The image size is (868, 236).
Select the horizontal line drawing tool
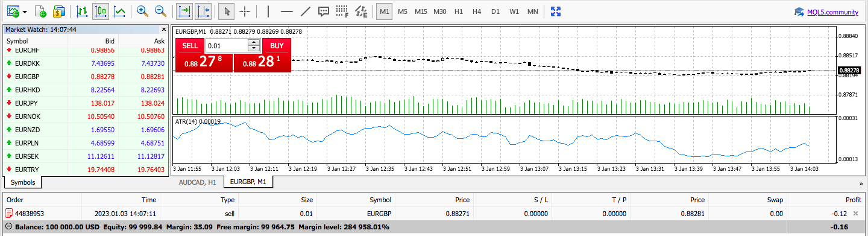(x=287, y=11)
